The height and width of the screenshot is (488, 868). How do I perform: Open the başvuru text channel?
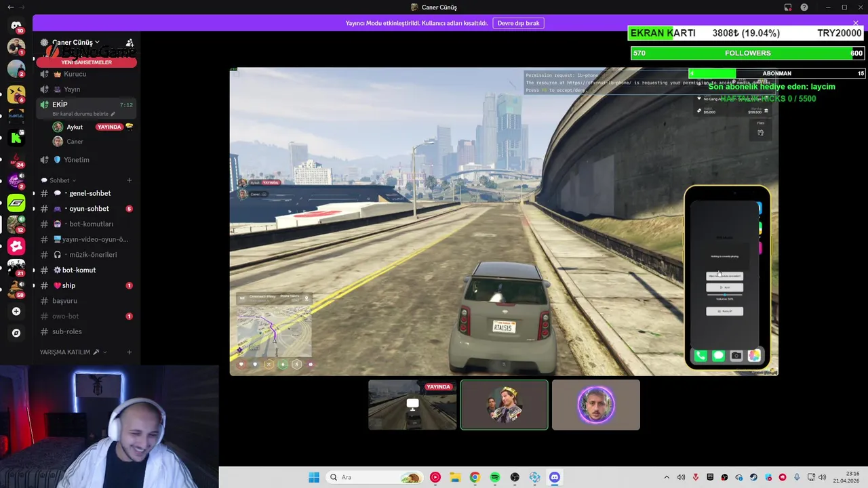[x=87, y=301]
